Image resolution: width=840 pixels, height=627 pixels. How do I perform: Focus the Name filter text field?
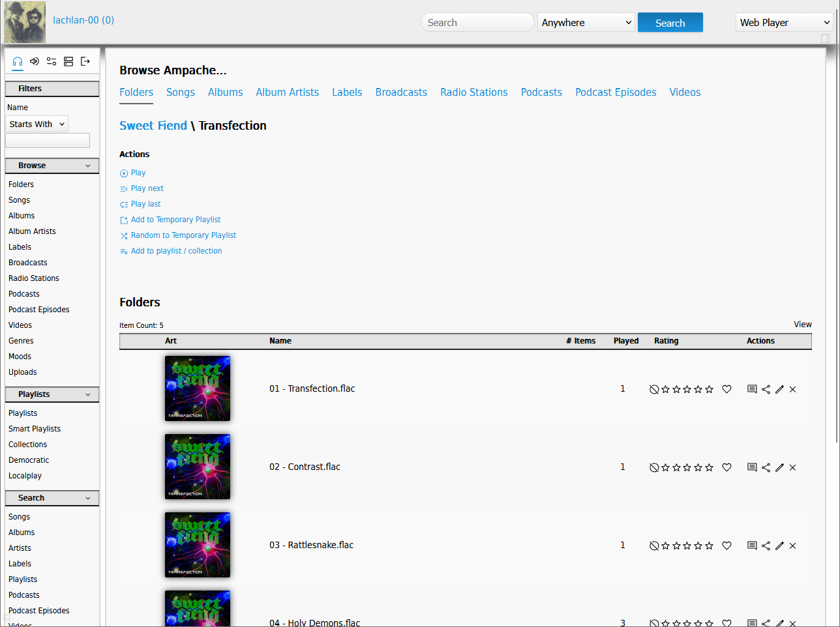click(48, 140)
